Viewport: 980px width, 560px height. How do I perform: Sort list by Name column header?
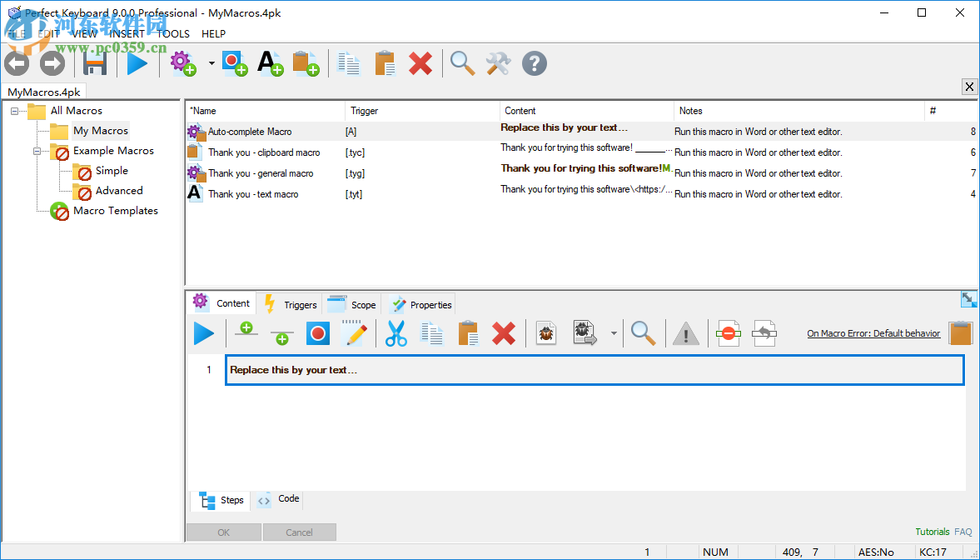point(266,111)
